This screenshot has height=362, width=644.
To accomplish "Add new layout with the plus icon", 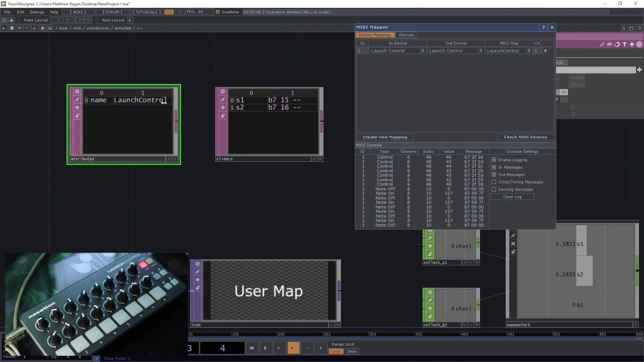I will (x=130, y=20).
